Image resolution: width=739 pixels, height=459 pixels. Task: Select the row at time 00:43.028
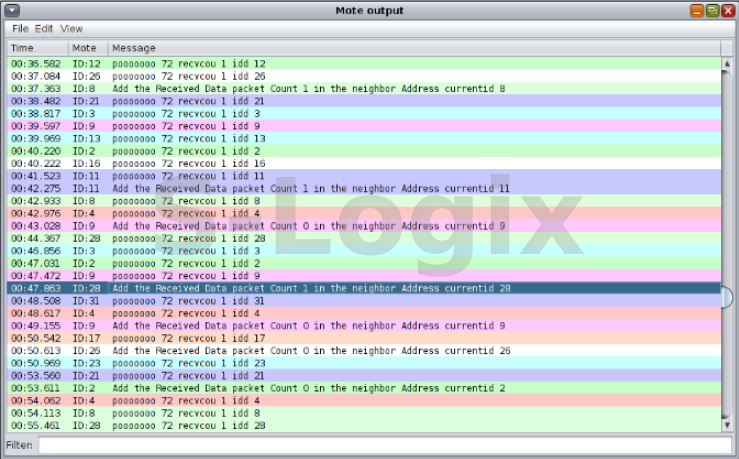tap(364, 226)
